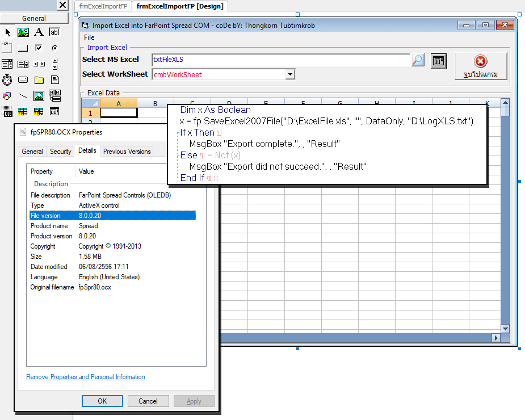Screen dimensions: 525x420
Task: Select the Product name row
Action: (x=112, y=226)
